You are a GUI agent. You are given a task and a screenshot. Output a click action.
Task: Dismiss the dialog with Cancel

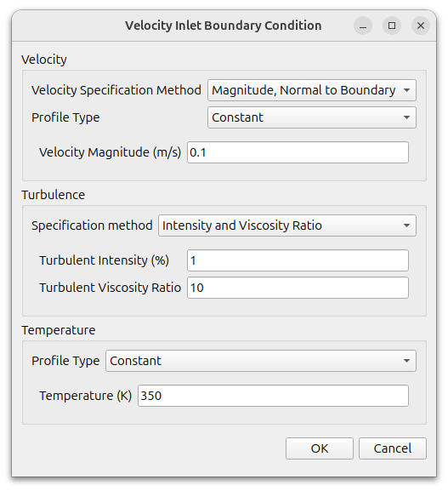(x=392, y=448)
